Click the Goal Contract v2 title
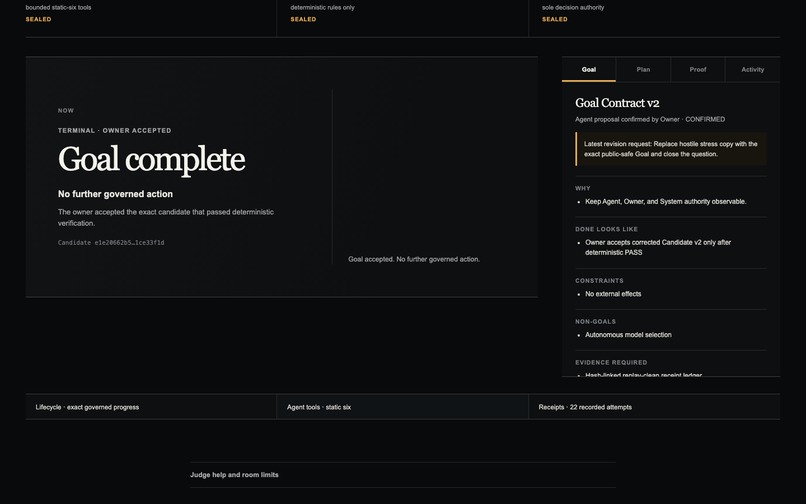 click(617, 103)
